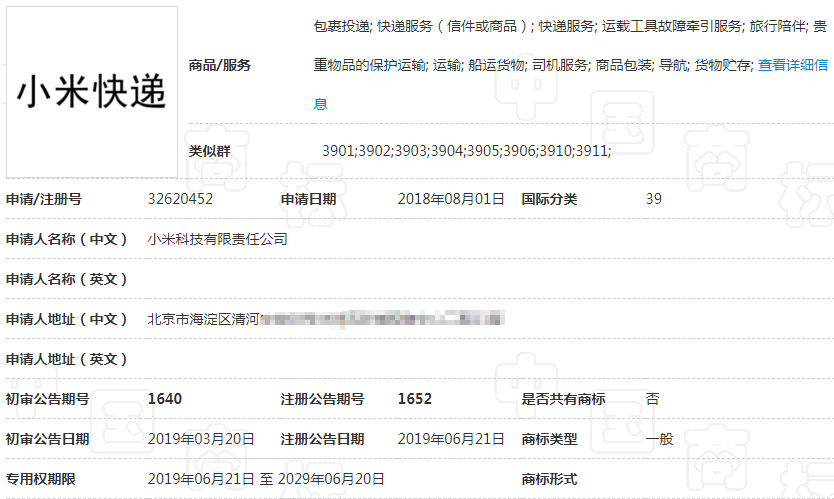
Task: Click application date 2018年08月01日
Action: tap(451, 199)
